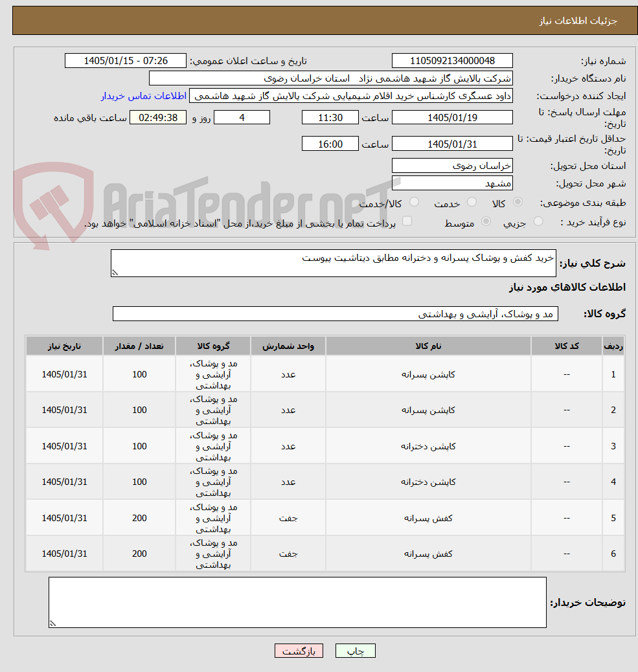Select the جزیی purchase type radio

(538, 221)
